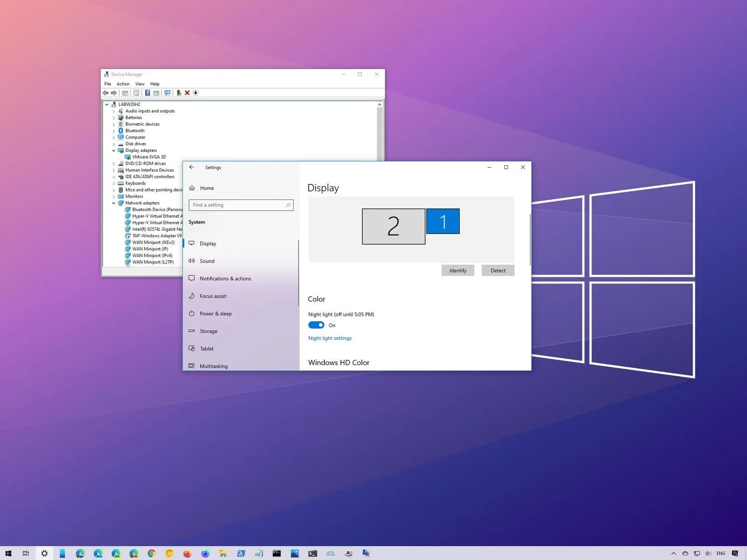Open the Action Center notification icon
This screenshot has width=747, height=560.
[735, 553]
